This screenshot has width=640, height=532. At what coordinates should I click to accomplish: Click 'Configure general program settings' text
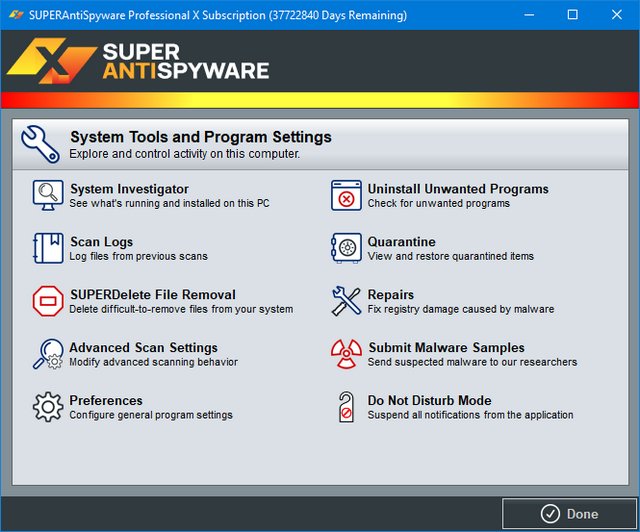click(x=151, y=415)
